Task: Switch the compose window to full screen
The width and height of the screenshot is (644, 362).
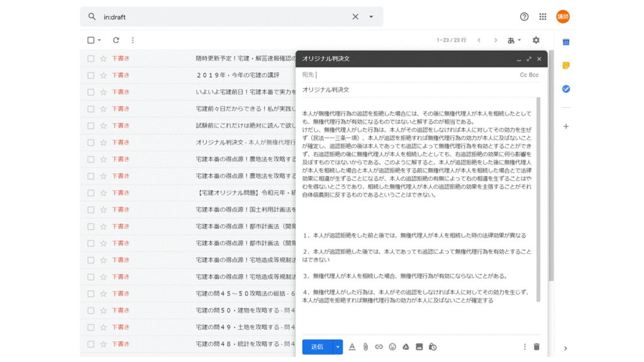Action: pyautogui.click(x=529, y=59)
